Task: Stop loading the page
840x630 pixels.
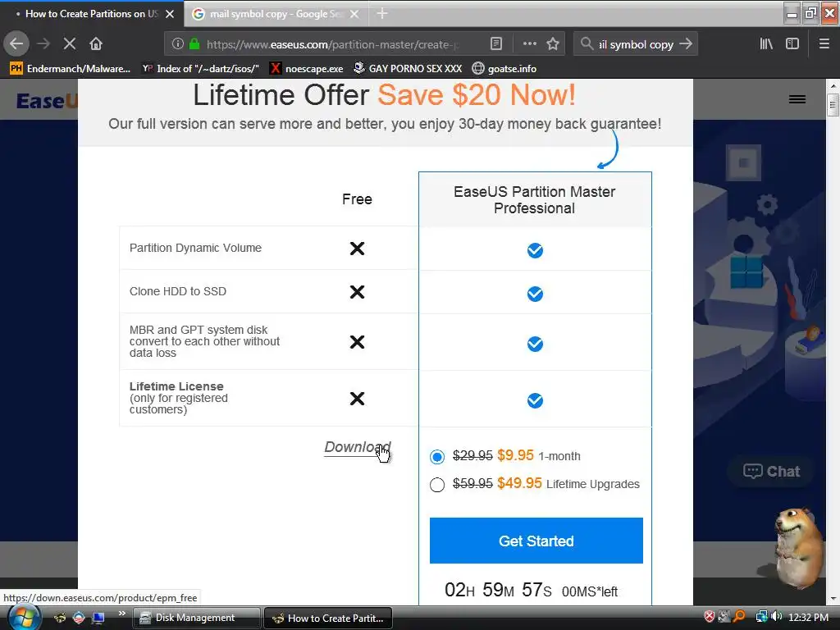Action: [x=69, y=43]
